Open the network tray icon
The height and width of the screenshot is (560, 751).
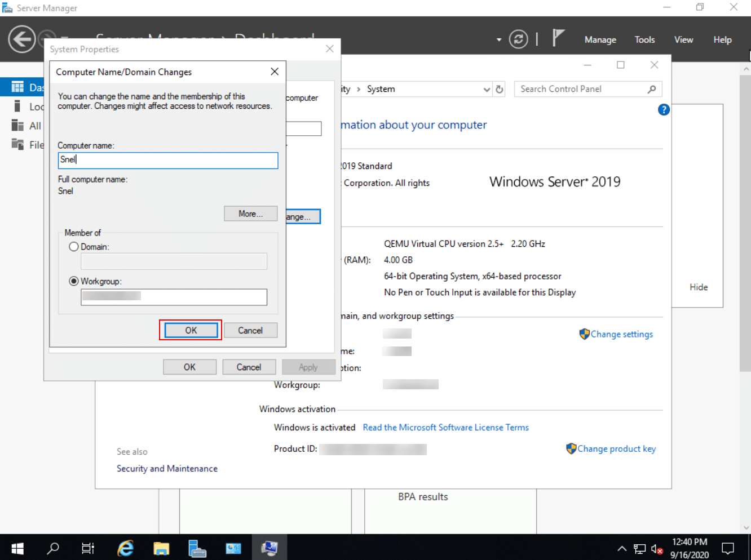tap(639, 548)
